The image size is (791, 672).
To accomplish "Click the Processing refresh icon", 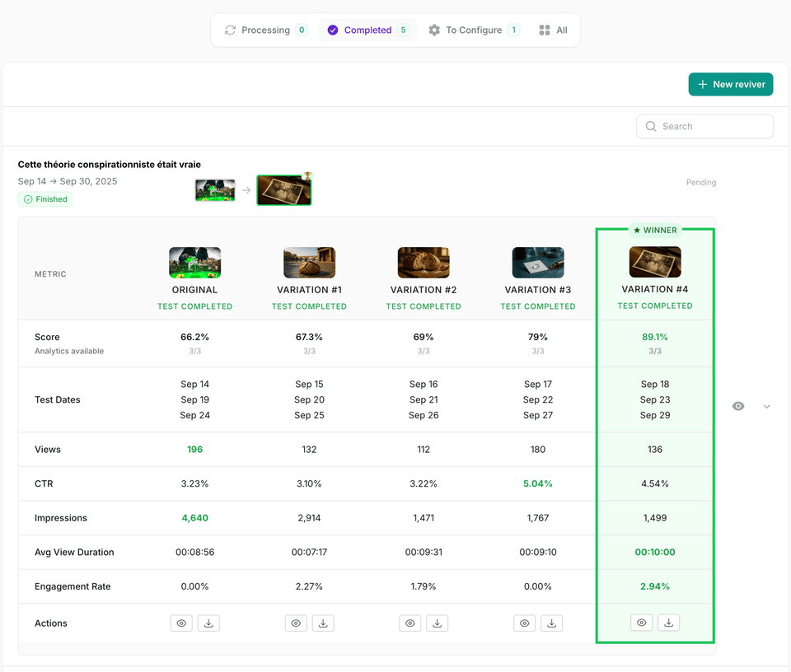I will coord(231,29).
